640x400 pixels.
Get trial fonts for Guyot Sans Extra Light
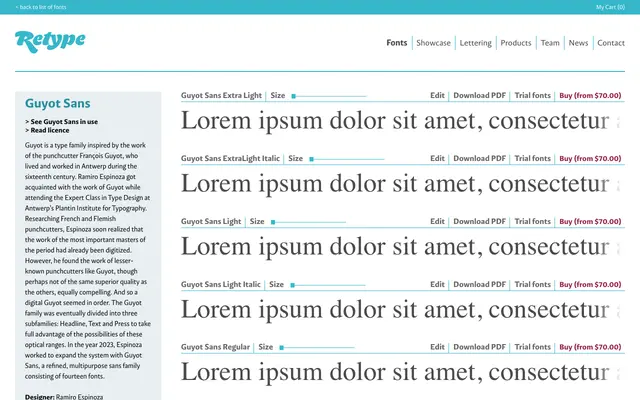tap(532, 96)
